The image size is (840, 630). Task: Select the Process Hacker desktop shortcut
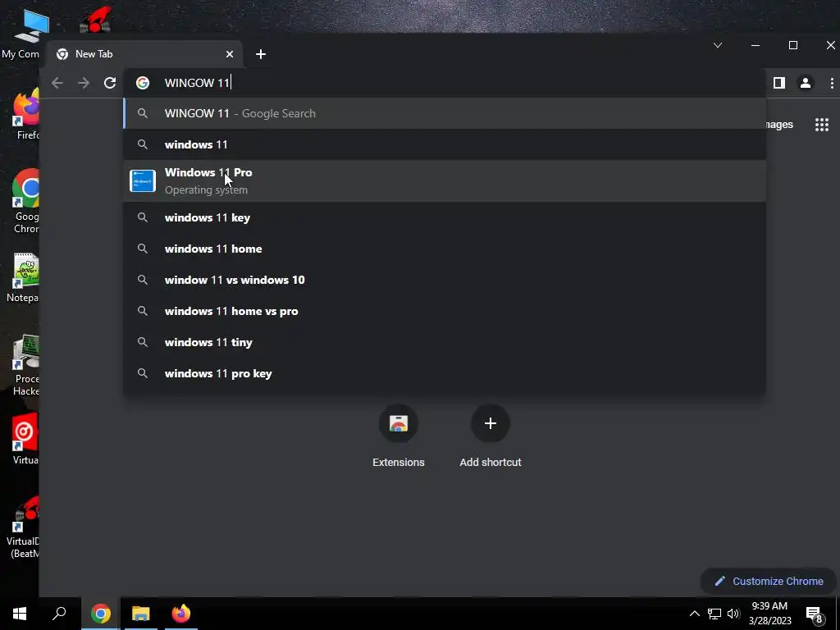(25, 365)
